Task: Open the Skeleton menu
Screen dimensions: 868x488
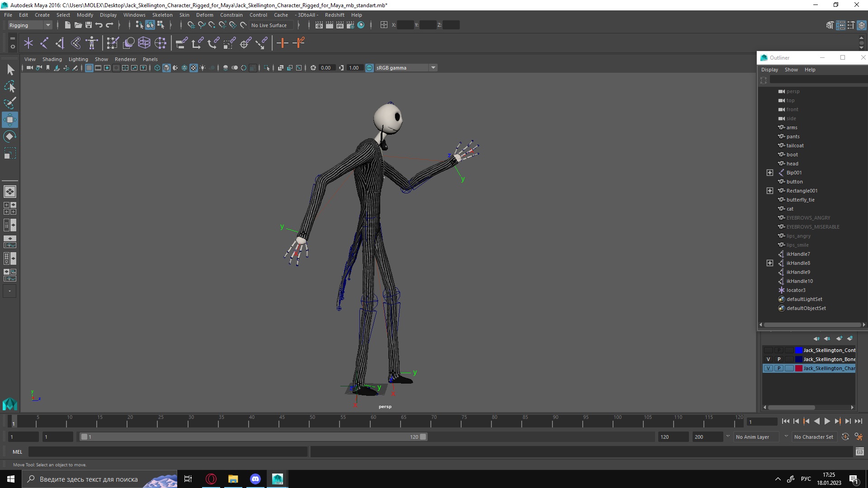Action: [162, 15]
